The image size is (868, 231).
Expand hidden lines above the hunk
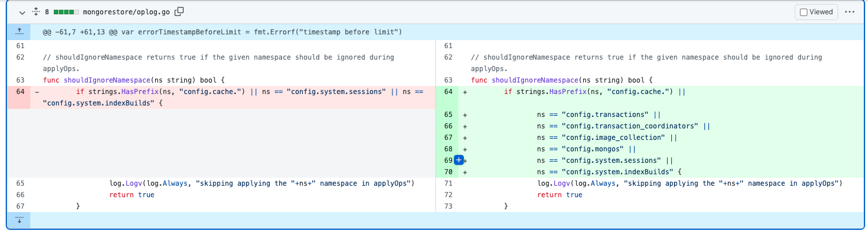click(x=18, y=32)
